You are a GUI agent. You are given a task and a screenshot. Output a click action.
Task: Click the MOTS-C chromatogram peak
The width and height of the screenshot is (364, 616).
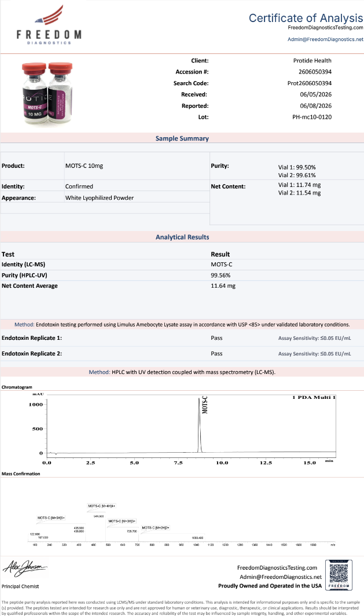click(200, 426)
